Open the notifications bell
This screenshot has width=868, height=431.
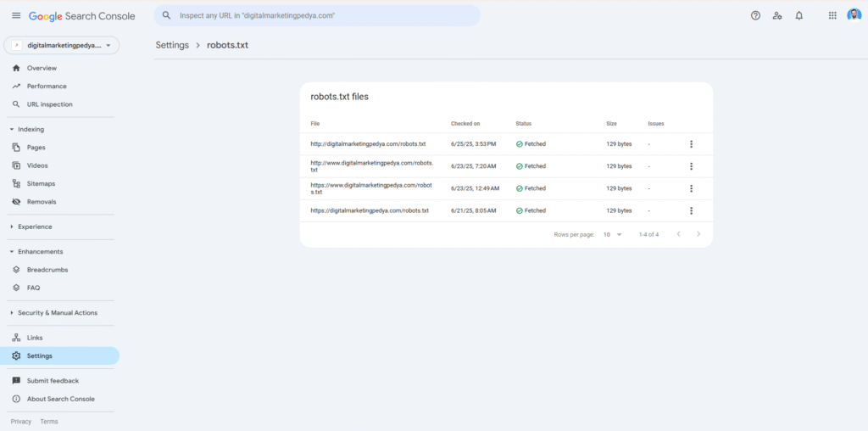point(798,15)
